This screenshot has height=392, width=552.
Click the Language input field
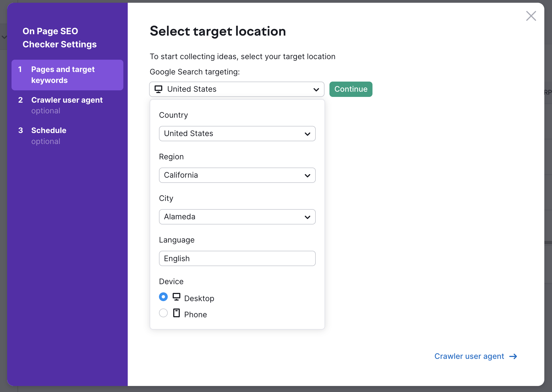click(237, 258)
